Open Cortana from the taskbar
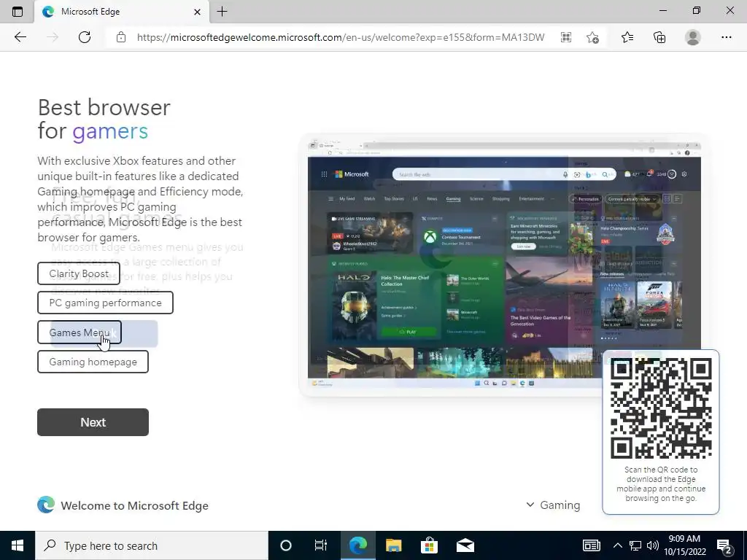 pyautogui.click(x=286, y=545)
